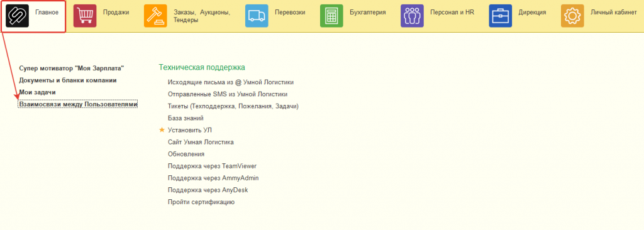Open Сайт Умная Логистика
644x230 pixels.
(201, 142)
